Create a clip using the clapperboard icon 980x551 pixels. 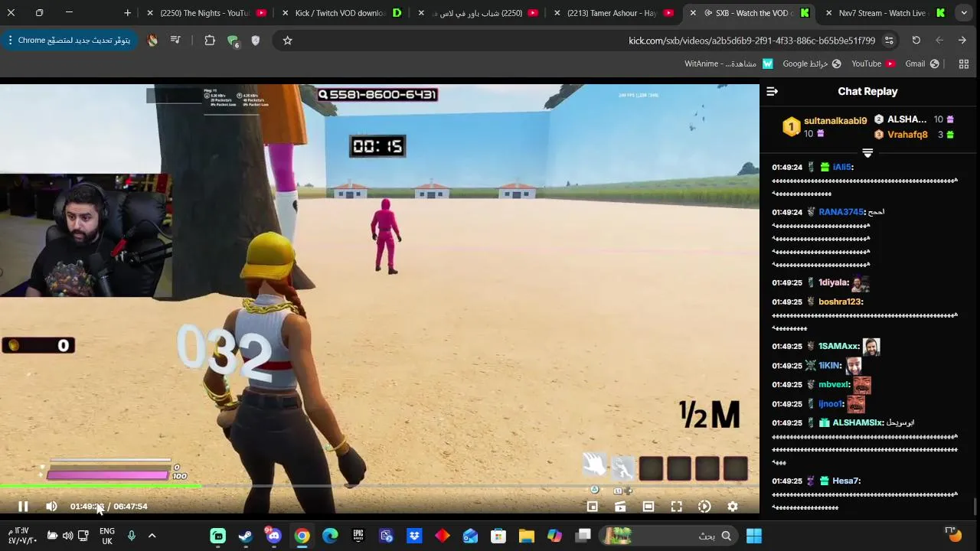(x=620, y=507)
